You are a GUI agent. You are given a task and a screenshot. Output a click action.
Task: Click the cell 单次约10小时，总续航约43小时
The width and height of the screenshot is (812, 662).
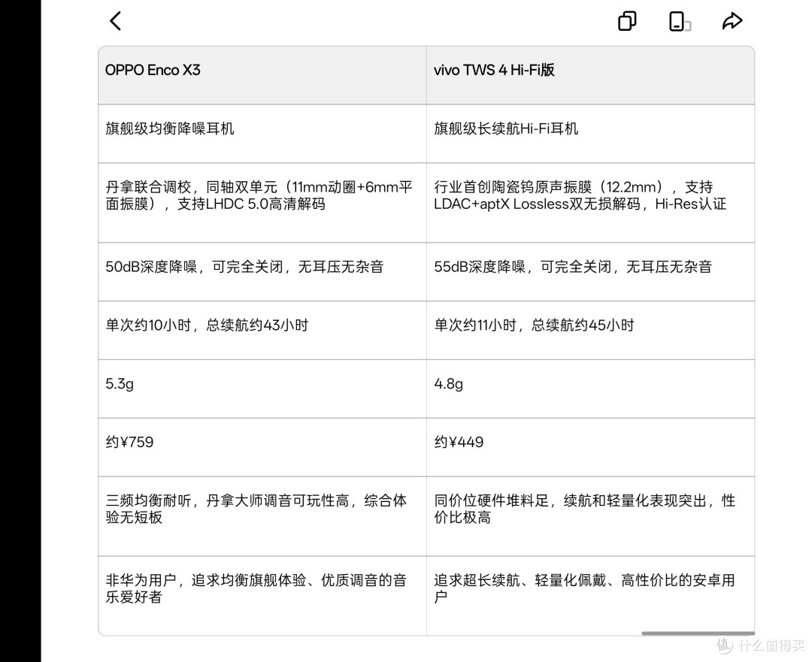(x=262, y=330)
